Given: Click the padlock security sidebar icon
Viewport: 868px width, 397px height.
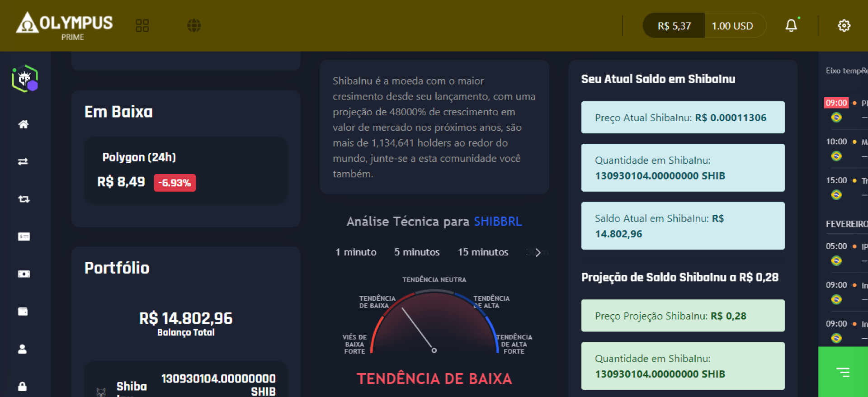Looking at the screenshot, I should (22, 386).
